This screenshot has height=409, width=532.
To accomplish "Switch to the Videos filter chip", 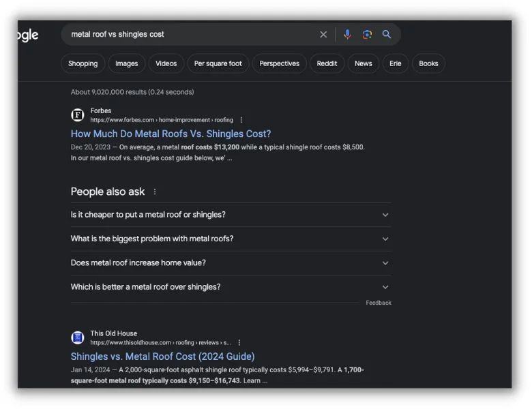I will [166, 63].
